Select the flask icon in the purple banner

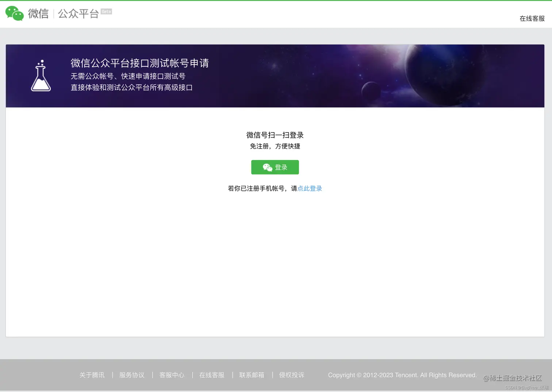coord(41,76)
